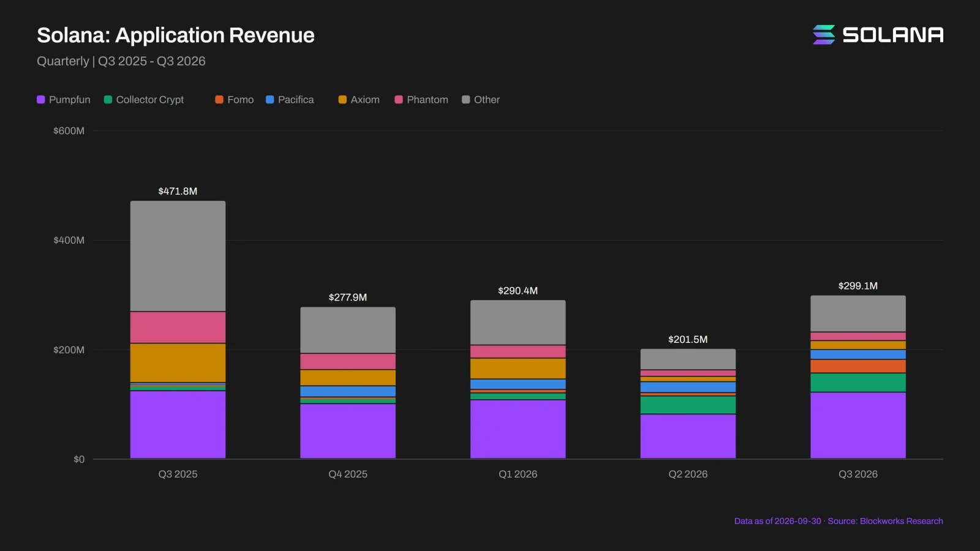Click the blue Pacifica segment in Q4 2025 bar
Viewport: 980px width, 551px height.
348,392
